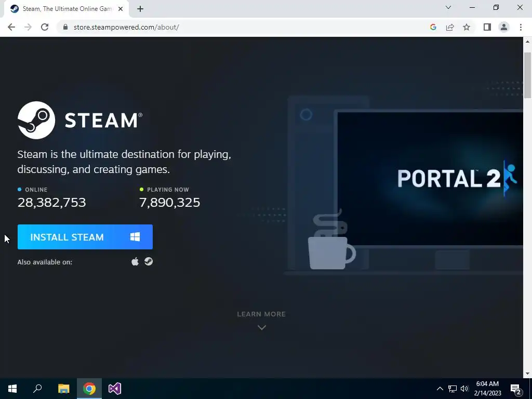The width and height of the screenshot is (532, 399).
Task: Expand the chevron below Learn More
Action: (x=262, y=327)
